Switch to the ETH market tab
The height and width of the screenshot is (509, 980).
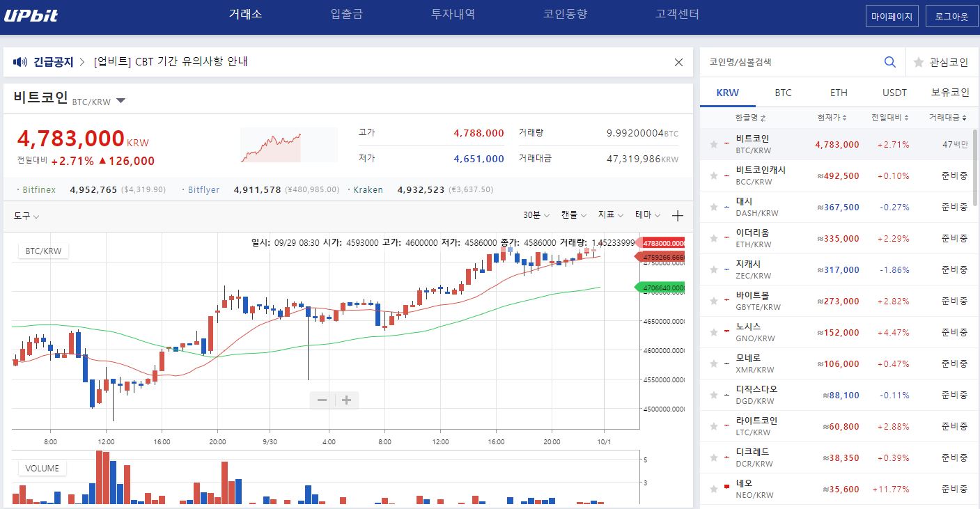point(839,93)
